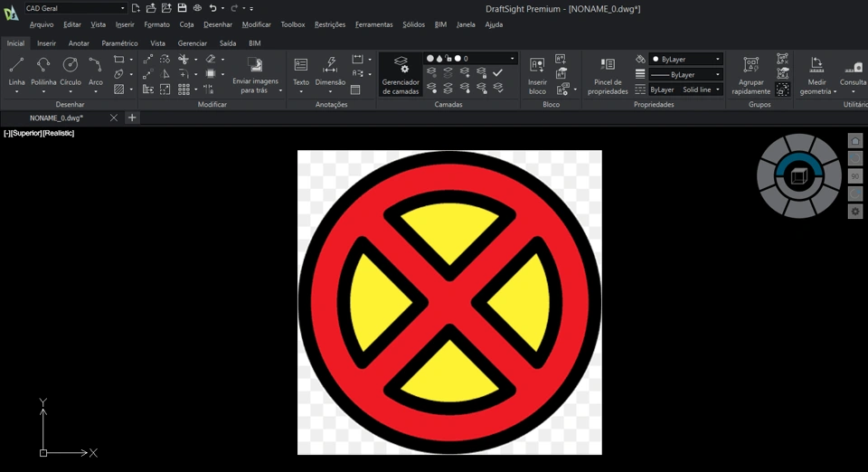
Task: Switch to the Anotar ribbon tab
Action: click(x=79, y=43)
